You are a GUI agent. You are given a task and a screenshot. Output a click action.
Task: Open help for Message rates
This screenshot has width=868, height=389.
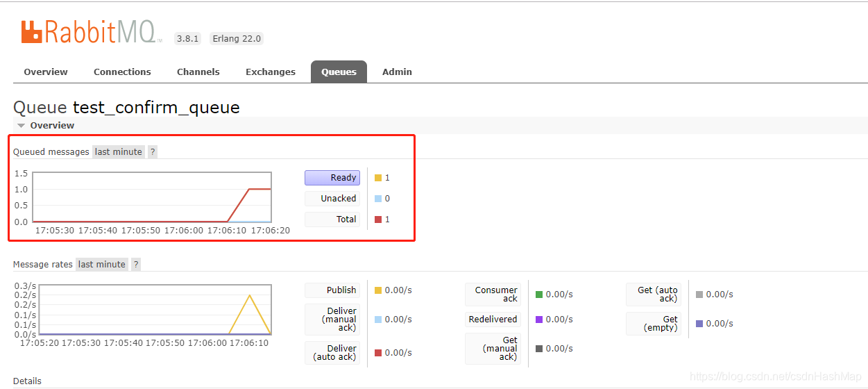[136, 264]
